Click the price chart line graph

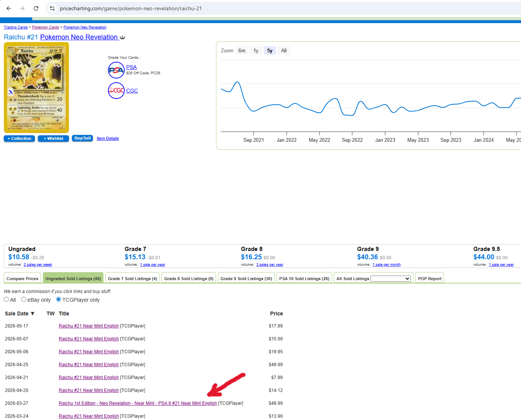coord(371,99)
